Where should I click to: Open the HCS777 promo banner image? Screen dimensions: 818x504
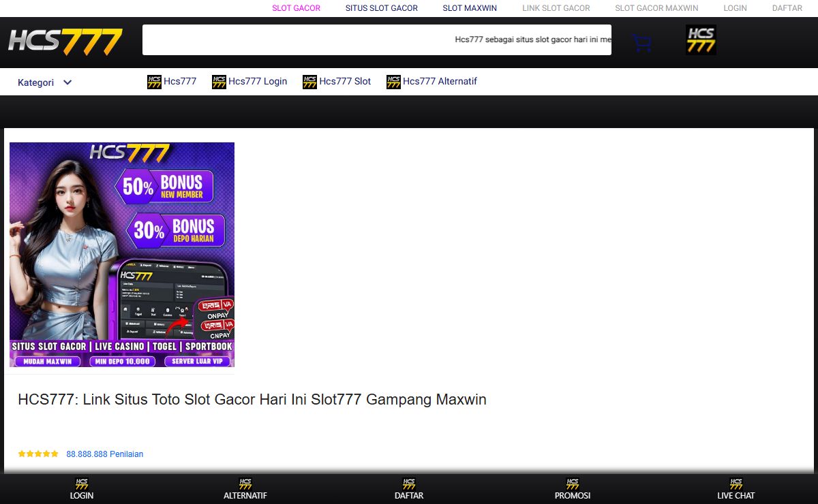122,255
